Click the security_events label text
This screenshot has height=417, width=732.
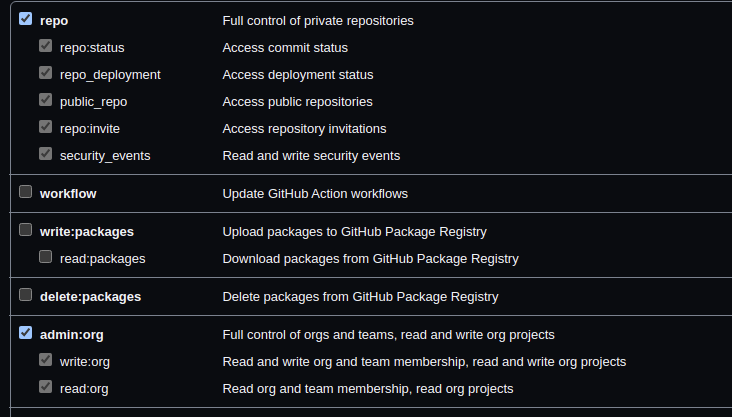pyautogui.click(x=105, y=156)
